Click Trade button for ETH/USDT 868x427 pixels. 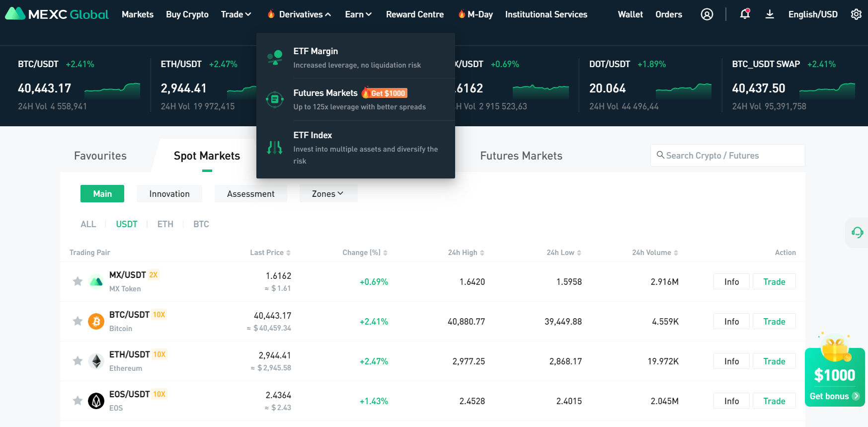pos(774,361)
